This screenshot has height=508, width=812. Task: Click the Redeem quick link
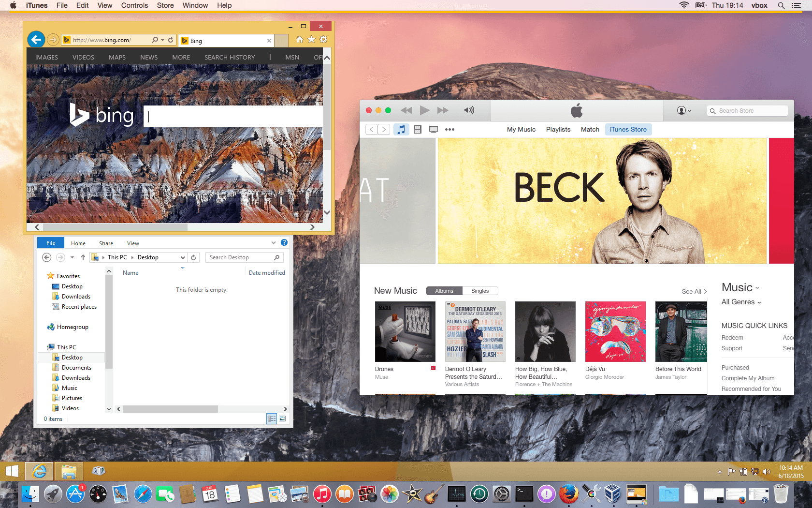point(732,338)
